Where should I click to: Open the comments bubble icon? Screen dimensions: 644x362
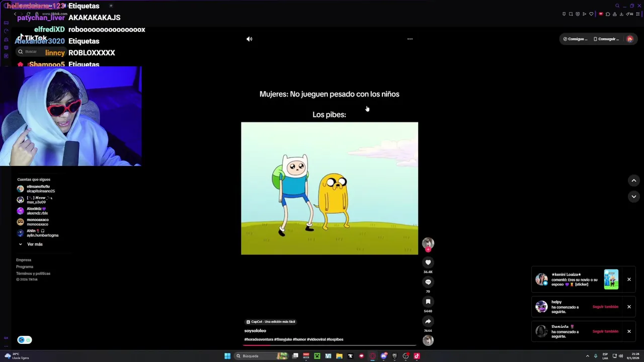428,282
